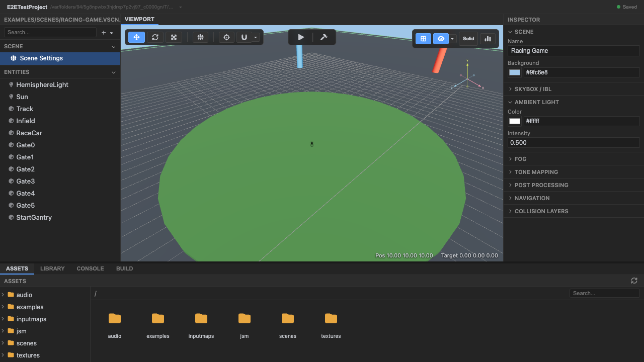
Task: Click the RaceCar entity cube icon
Action: 11,133
